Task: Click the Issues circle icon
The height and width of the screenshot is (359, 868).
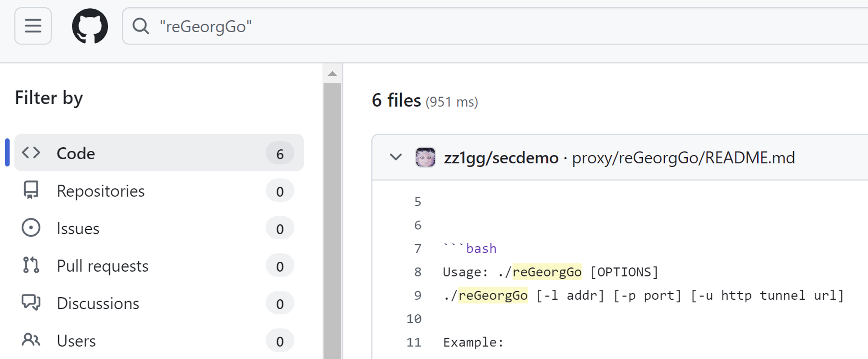Action: pos(31,228)
